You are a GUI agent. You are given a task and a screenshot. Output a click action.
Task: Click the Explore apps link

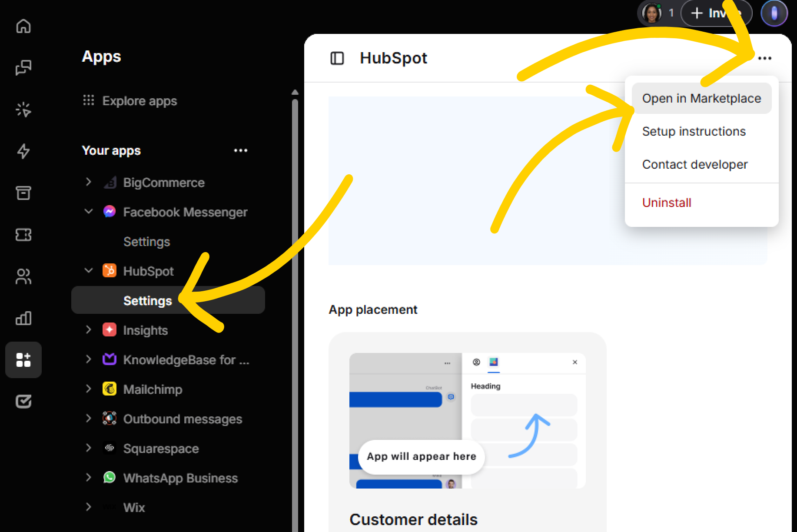click(139, 101)
